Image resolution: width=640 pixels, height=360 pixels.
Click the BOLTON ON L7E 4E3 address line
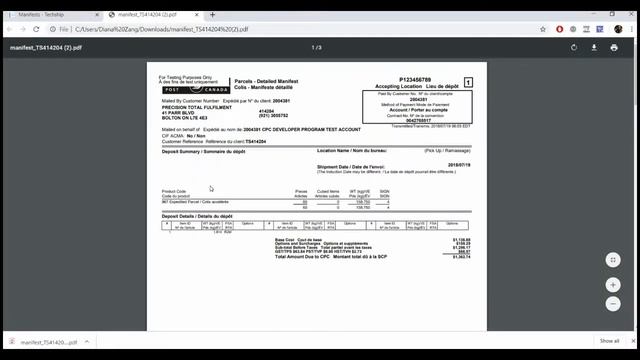click(184, 118)
